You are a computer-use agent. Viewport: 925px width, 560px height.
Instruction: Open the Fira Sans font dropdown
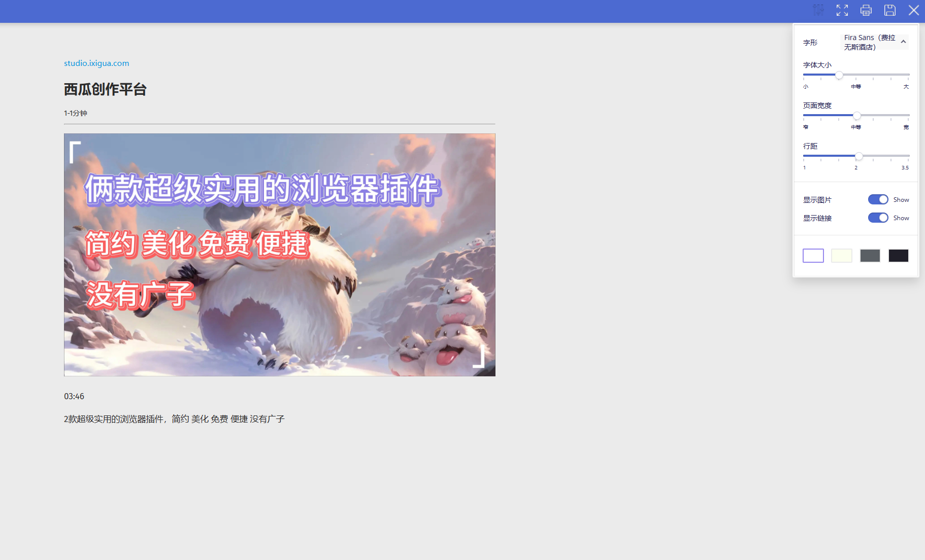(870, 42)
